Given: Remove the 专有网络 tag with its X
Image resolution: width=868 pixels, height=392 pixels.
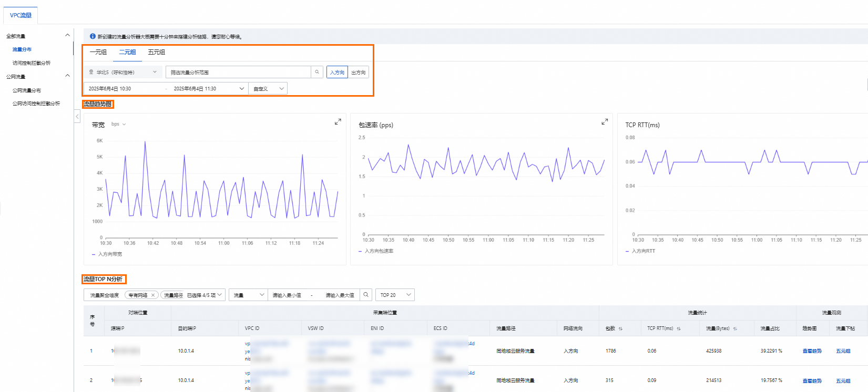Looking at the screenshot, I should point(153,295).
